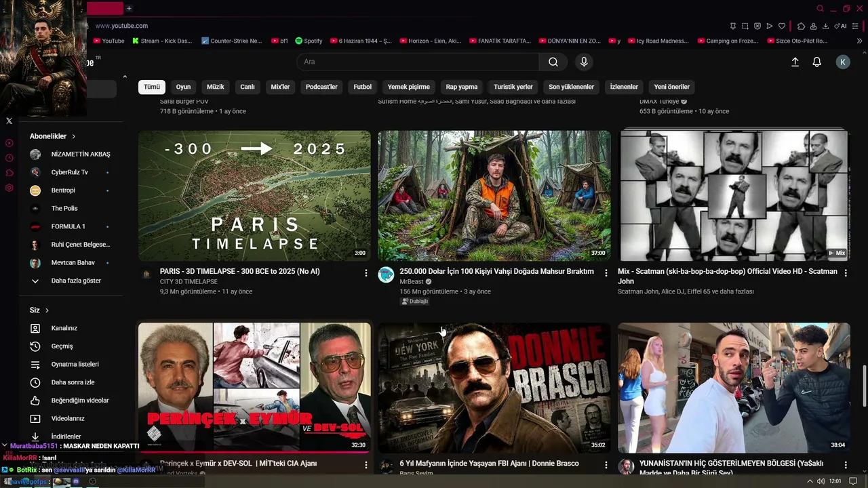The height and width of the screenshot is (488, 868).
Task: Open OBS Studio from the taskbar
Action: click(92, 481)
